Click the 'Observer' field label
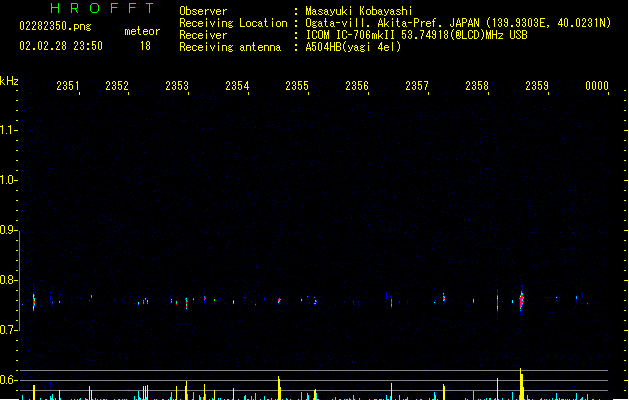Screen dimensions: 629x400 203,11
